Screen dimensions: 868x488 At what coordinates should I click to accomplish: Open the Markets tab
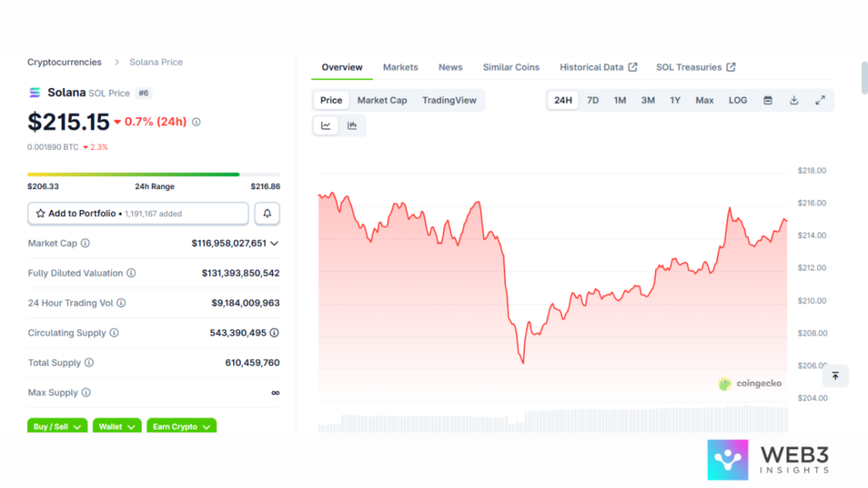click(400, 67)
